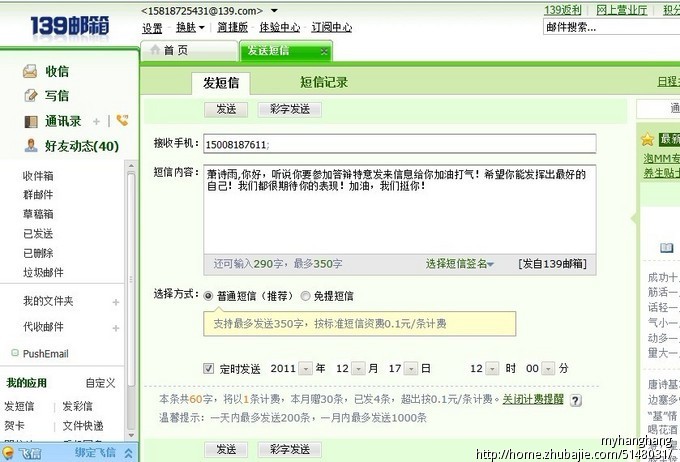Image resolution: width=680 pixels, height=462 pixels.
Task: Click the 邮件搜索 search box
Action: point(611,27)
